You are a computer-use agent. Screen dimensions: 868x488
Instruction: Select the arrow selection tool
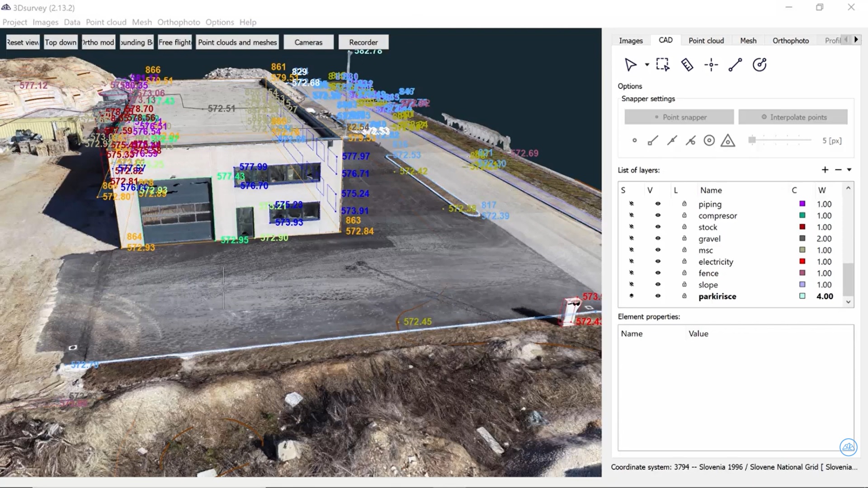pyautogui.click(x=632, y=65)
